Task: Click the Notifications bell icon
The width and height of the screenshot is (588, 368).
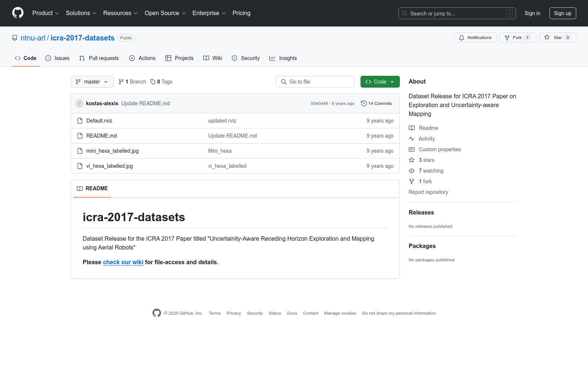Action: click(x=462, y=38)
